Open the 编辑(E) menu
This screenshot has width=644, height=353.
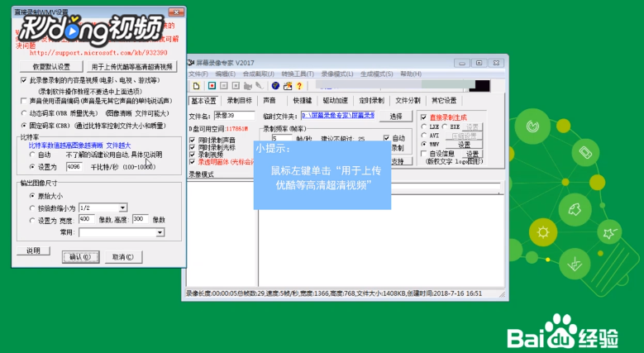(x=226, y=74)
